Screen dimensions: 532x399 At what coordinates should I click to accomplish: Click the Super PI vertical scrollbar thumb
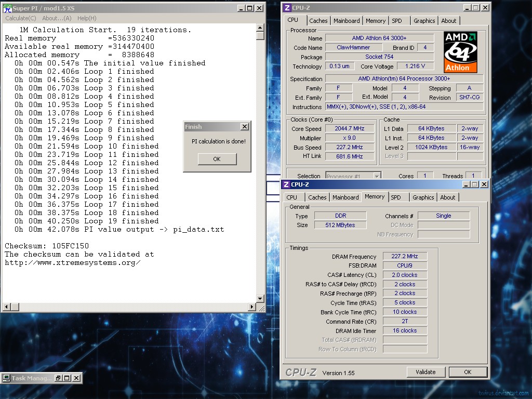coord(260,35)
